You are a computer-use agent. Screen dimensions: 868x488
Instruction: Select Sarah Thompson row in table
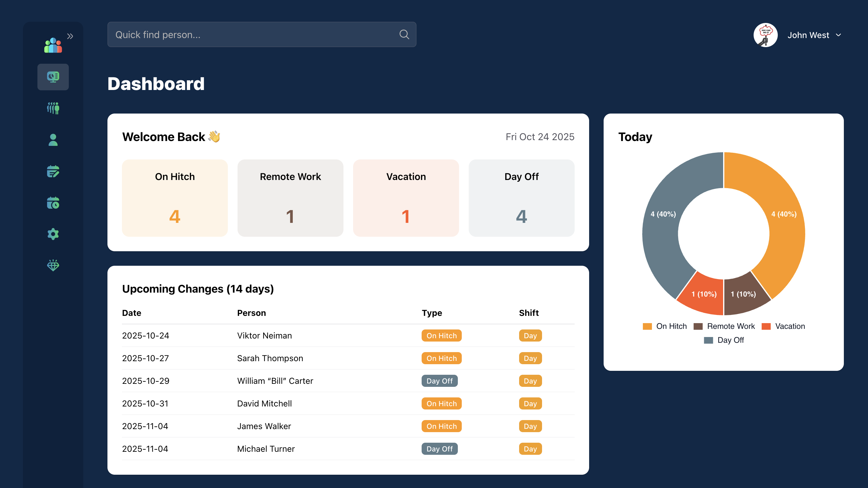(270, 358)
